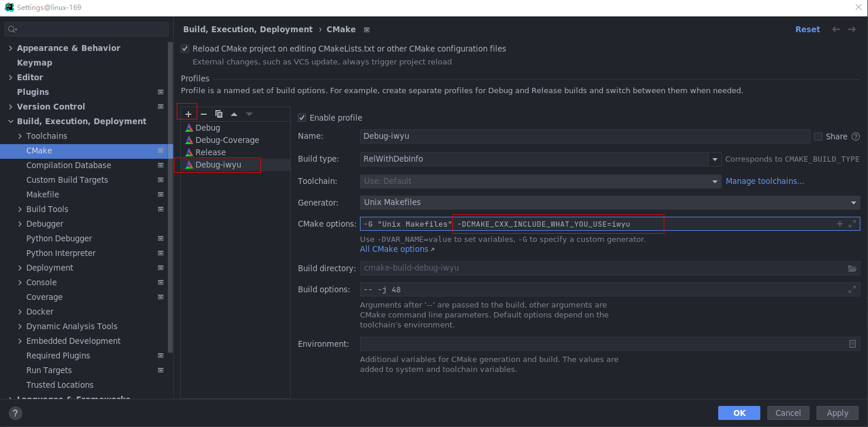Click the Apply button

click(837, 413)
